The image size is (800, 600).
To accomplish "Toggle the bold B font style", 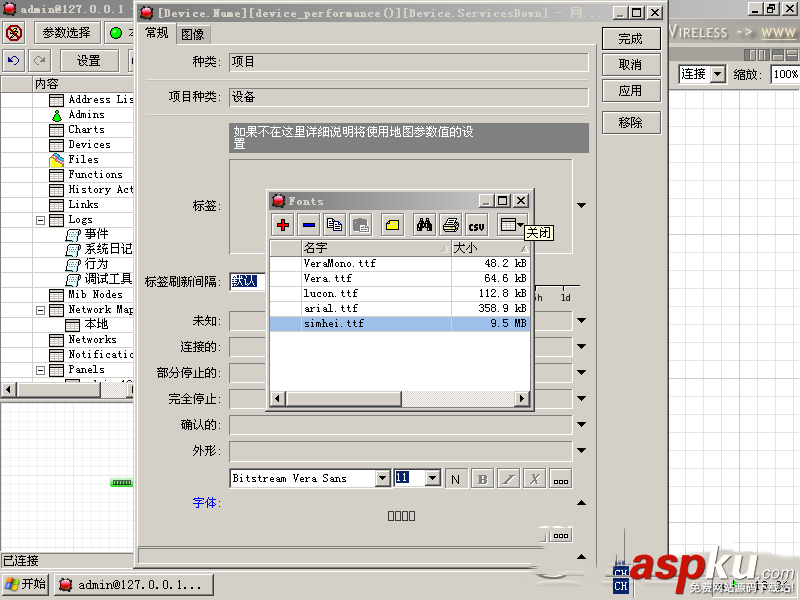I will click(x=482, y=479).
